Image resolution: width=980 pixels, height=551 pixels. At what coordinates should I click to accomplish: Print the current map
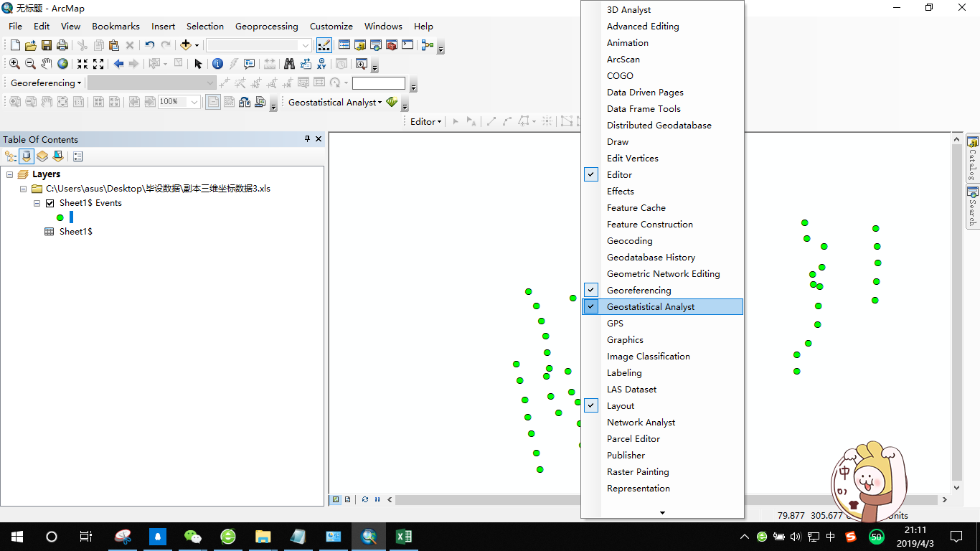tap(62, 45)
